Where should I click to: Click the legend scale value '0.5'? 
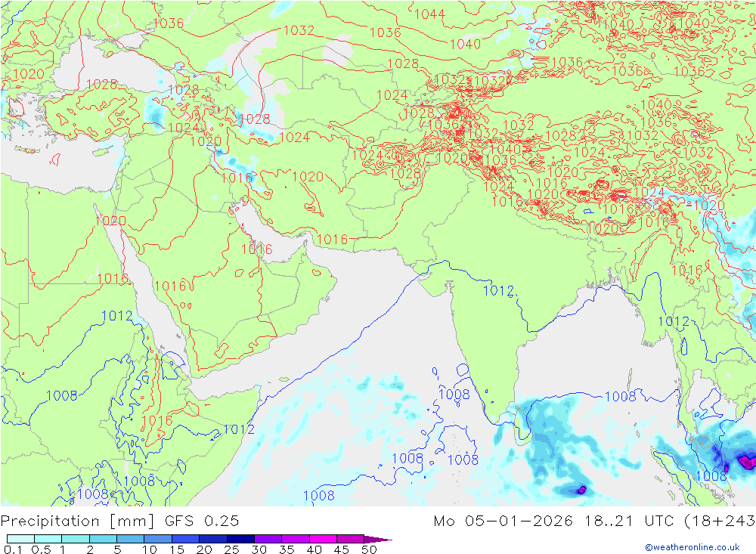[41, 549]
